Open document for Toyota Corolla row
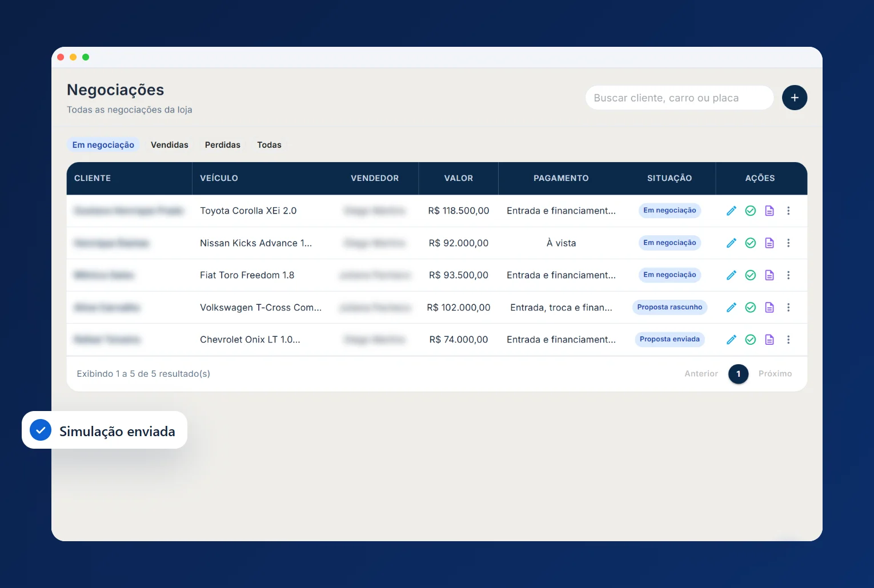Screen dimensions: 874x588 [x=769, y=211]
